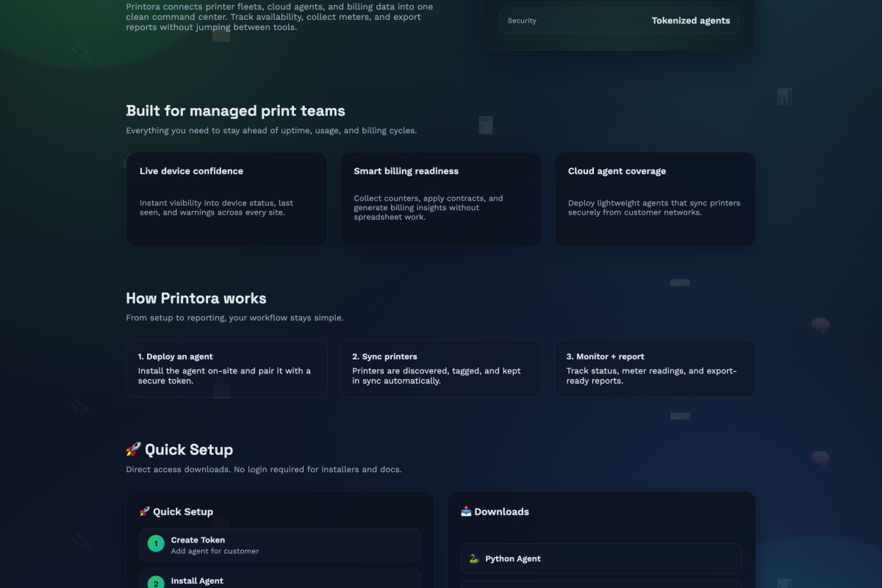Screen dimensions: 882x588
Task: Click the faded brain icon on the right edge
Action: 820,324
